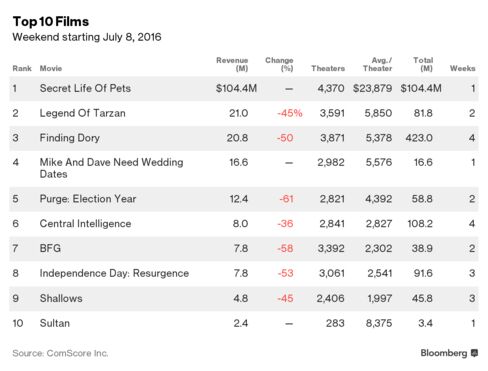The height and width of the screenshot is (371, 488).
Task: Select the Sultan movie title
Action: pos(55,323)
